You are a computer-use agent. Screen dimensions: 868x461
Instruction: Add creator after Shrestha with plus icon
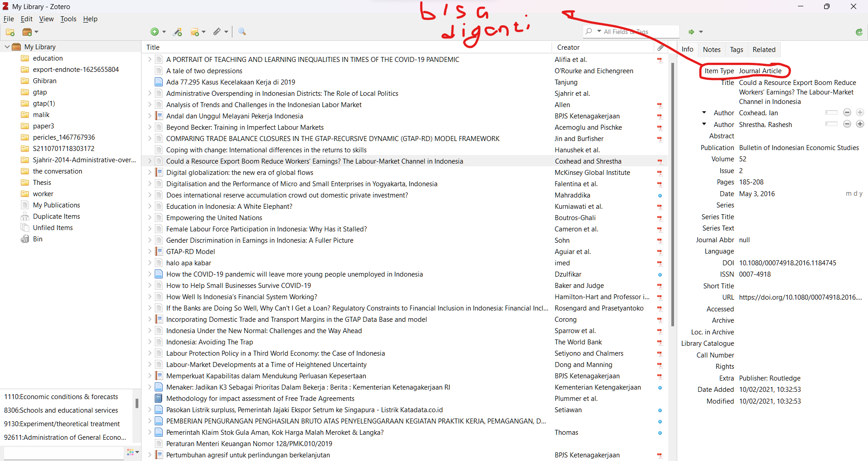(x=860, y=124)
